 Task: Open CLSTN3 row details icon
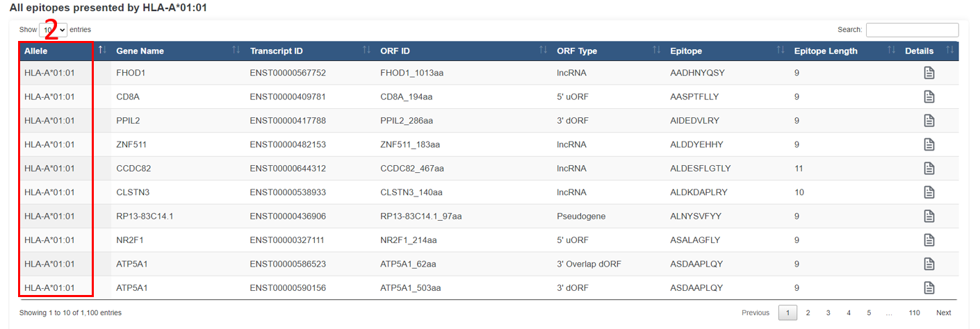(x=929, y=192)
